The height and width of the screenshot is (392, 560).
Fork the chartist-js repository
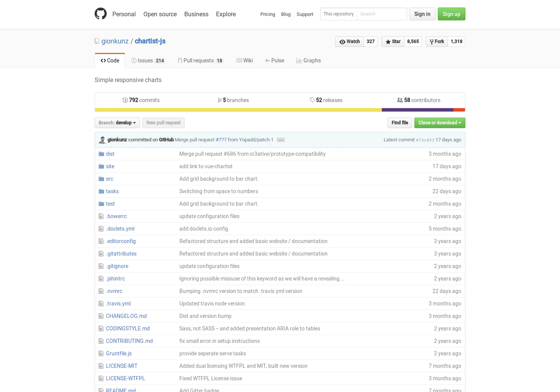point(437,42)
